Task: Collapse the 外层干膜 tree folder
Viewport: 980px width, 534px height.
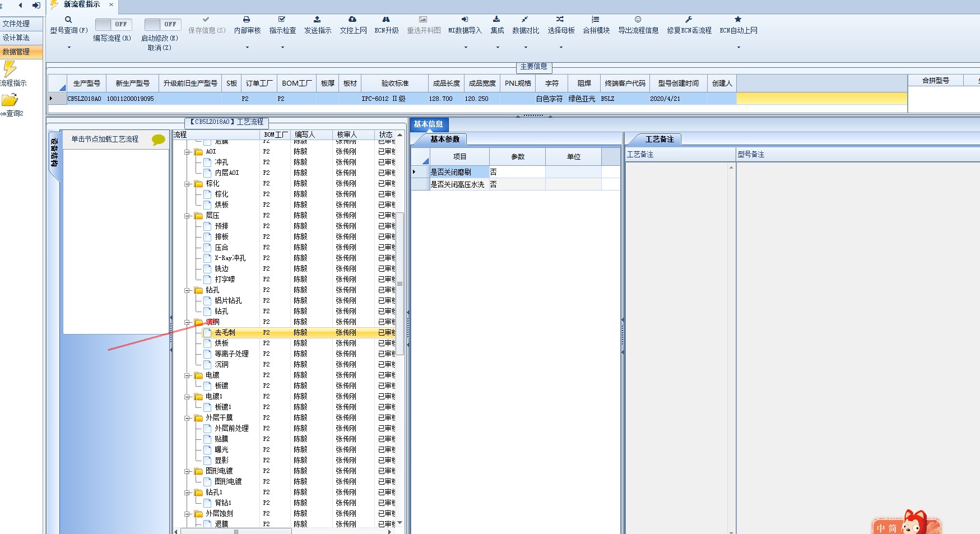Action: point(188,418)
